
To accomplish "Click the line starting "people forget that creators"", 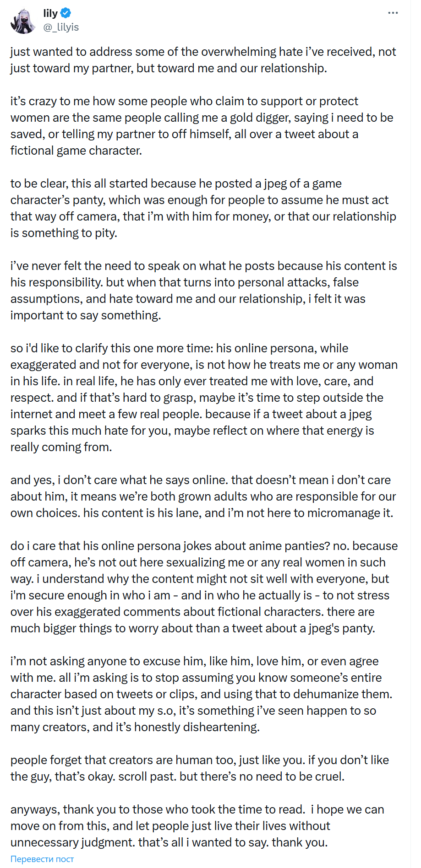I will coord(200,760).
